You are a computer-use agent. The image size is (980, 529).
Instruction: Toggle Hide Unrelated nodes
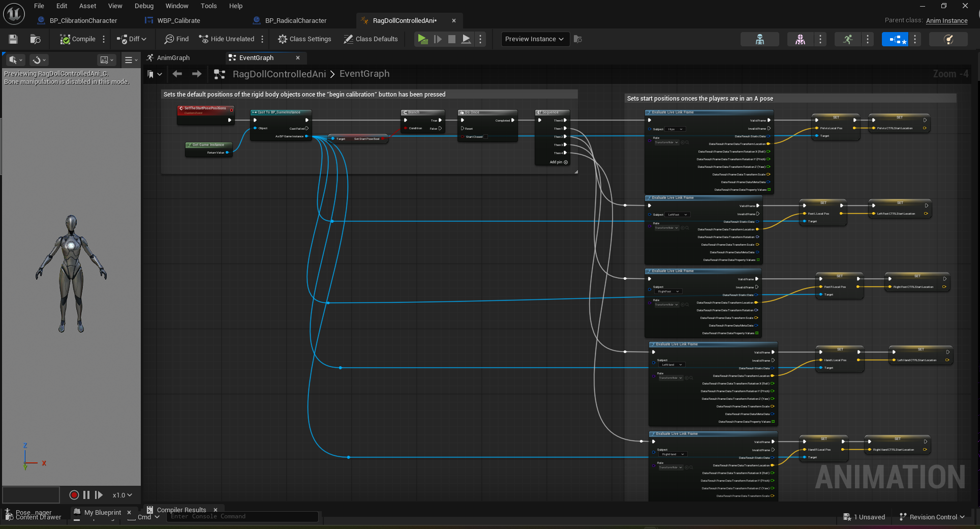pyautogui.click(x=227, y=39)
